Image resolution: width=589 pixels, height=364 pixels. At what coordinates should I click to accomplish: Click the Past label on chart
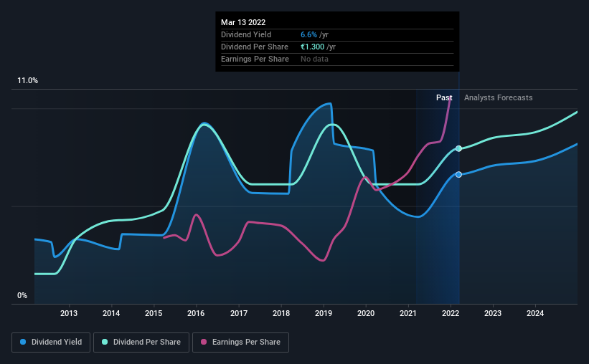(x=444, y=97)
